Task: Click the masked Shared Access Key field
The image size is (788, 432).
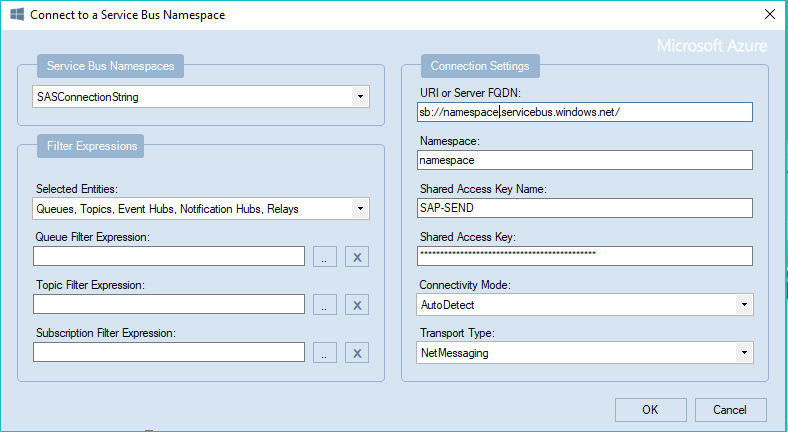Action: point(584,256)
